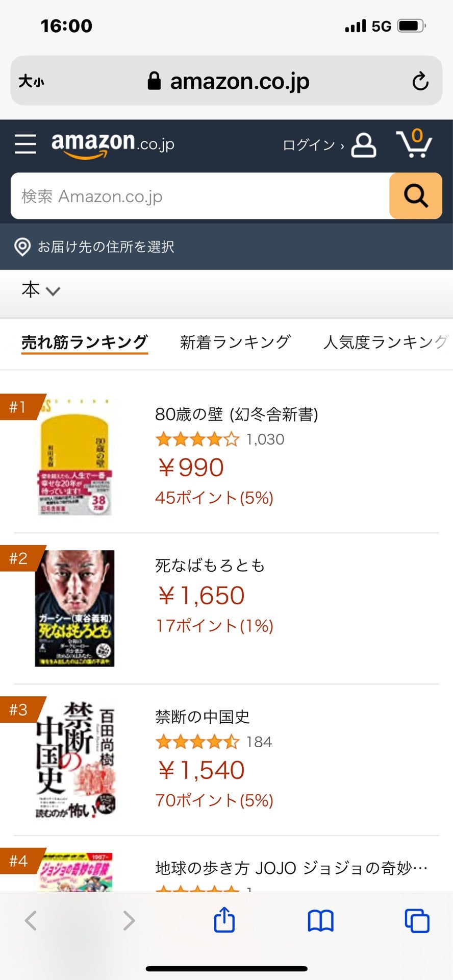Expand the 本 category dropdown
453x980 pixels.
tap(41, 290)
